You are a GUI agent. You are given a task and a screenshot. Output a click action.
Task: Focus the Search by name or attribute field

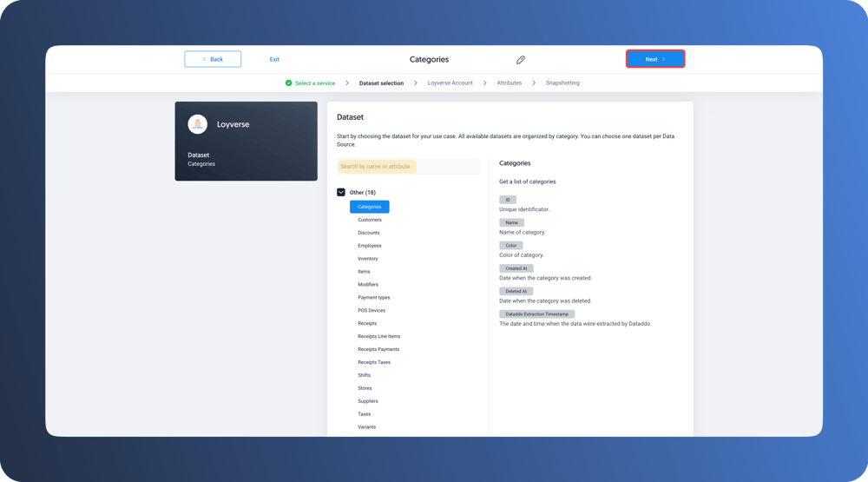click(x=408, y=167)
